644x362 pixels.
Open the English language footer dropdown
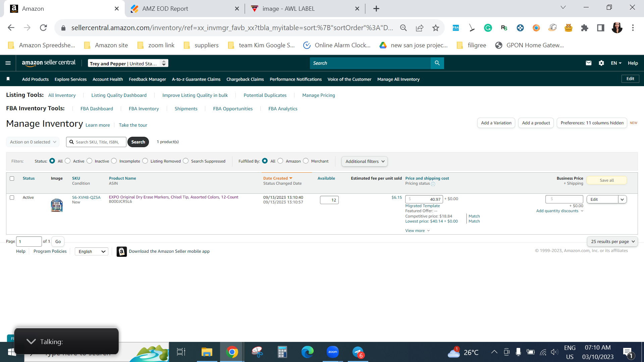(x=92, y=251)
